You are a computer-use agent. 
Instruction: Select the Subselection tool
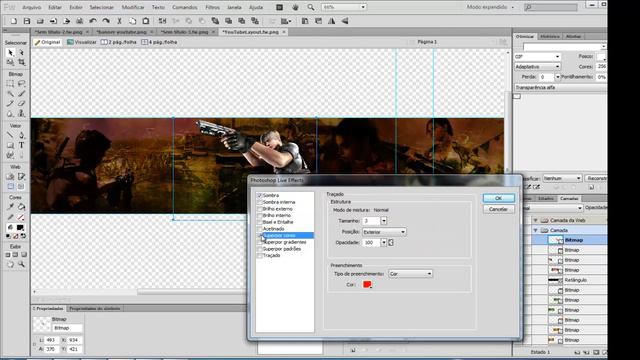(21, 53)
